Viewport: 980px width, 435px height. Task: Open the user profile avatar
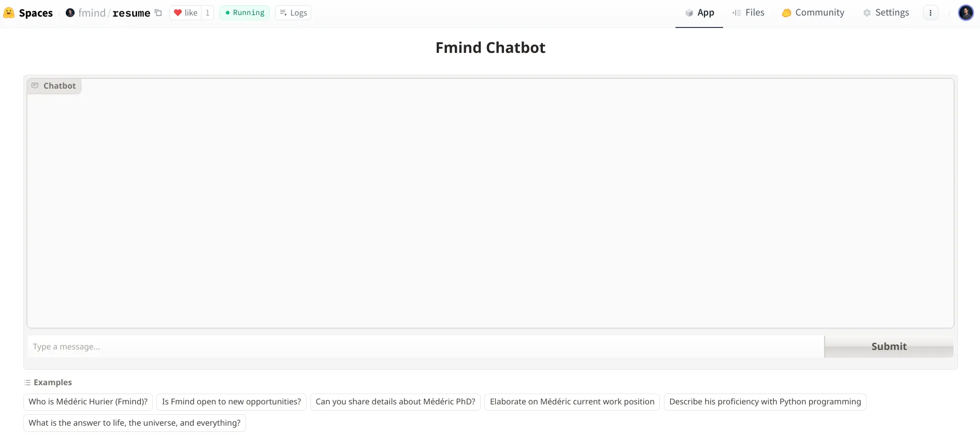[x=965, y=13]
